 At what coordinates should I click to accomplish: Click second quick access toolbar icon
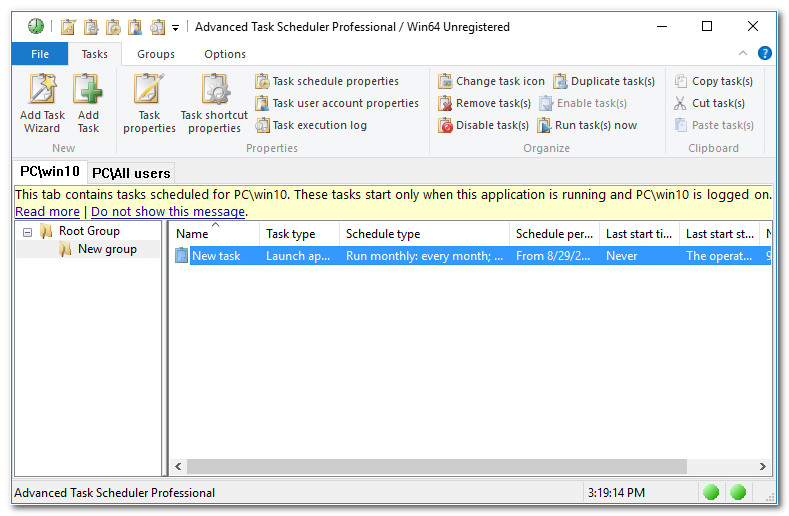(x=91, y=27)
